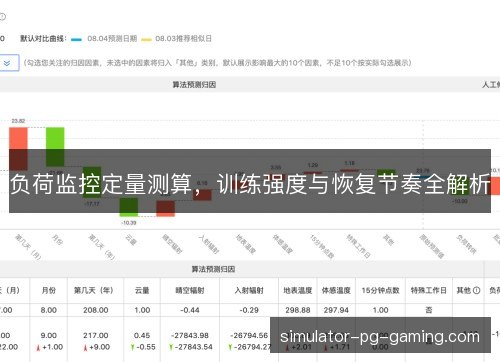Click the info icon beside 其他 header
The width and height of the screenshot is (500, 362).
click(x=477, y=290)
